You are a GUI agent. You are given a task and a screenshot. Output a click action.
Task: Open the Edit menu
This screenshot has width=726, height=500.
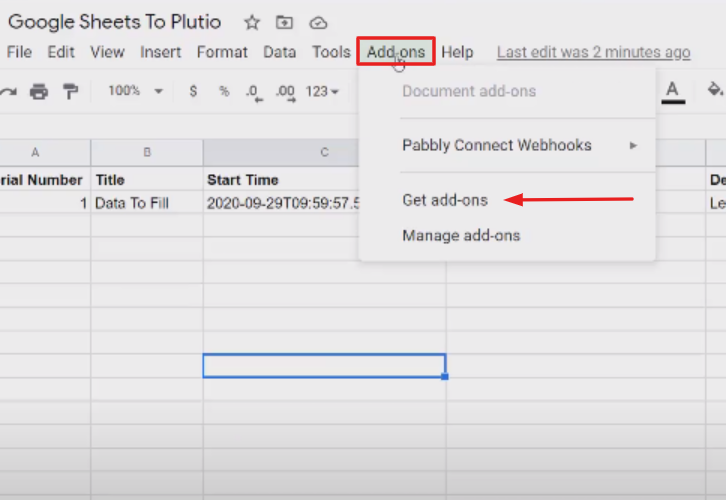pyautogui.click(x=61, y=52)
